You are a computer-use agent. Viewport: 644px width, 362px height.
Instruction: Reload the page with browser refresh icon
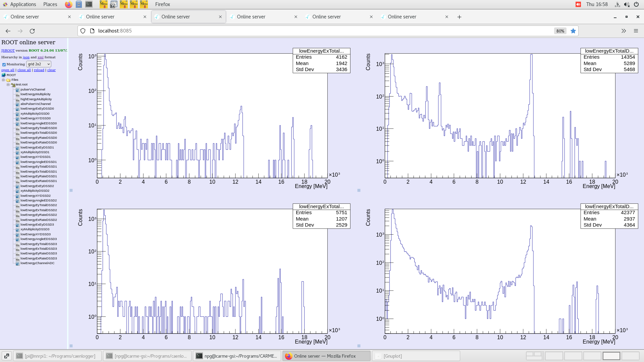[x=32, y=31]
